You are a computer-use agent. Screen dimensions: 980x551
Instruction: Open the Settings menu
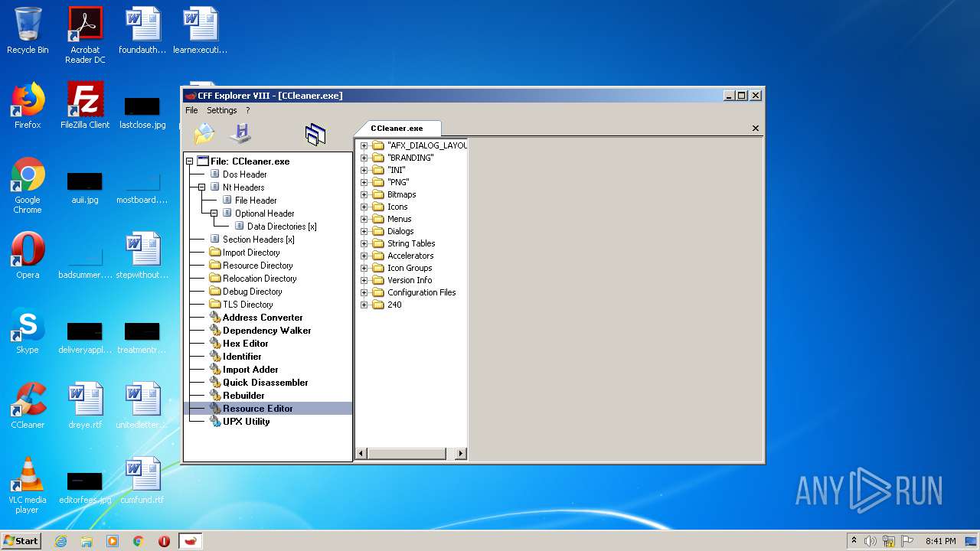click(222, 110)
